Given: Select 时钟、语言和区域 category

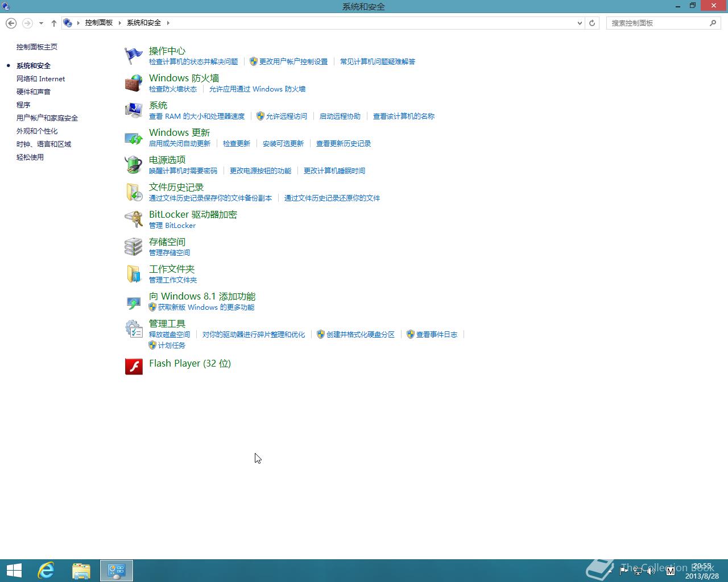Looking at the screenshot, I should coord(44,144).
